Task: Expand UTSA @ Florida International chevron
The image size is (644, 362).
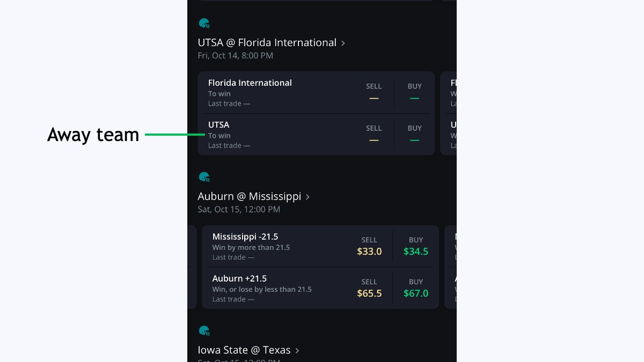Action: pyautogui.click(x=343, y=43)
